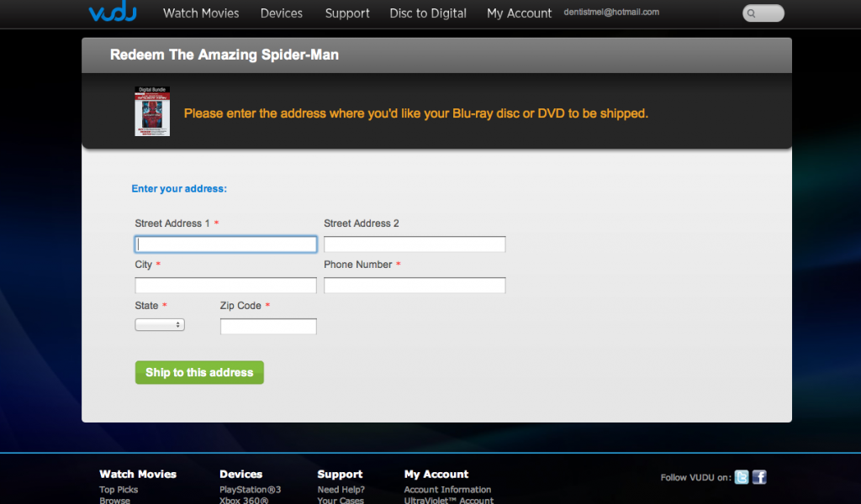Open the Disc to Digital menu
The width and height of the screenshot is (861, 504).
click(428, 13)
